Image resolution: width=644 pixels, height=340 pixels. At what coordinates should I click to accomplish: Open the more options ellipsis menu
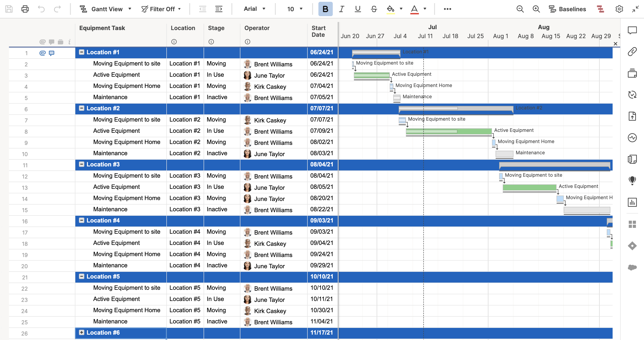pyautogui.click(x=447, y=9)
